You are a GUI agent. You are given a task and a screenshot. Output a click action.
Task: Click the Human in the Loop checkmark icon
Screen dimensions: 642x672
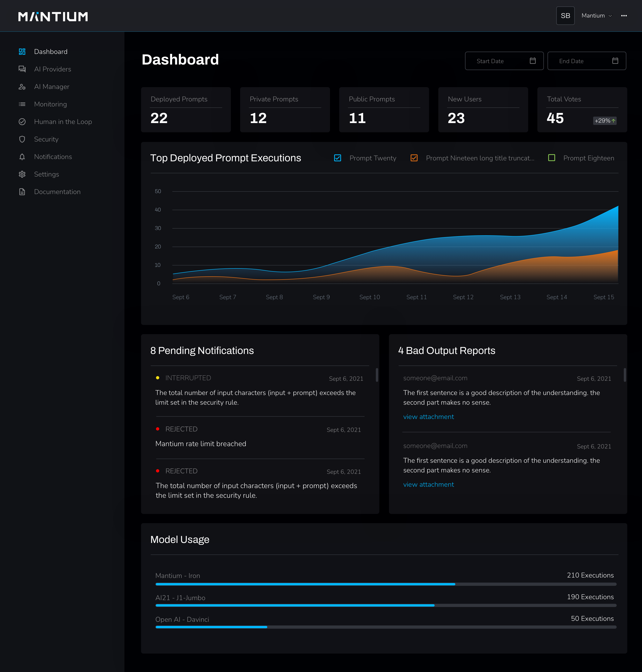click(x=22, y=121)
